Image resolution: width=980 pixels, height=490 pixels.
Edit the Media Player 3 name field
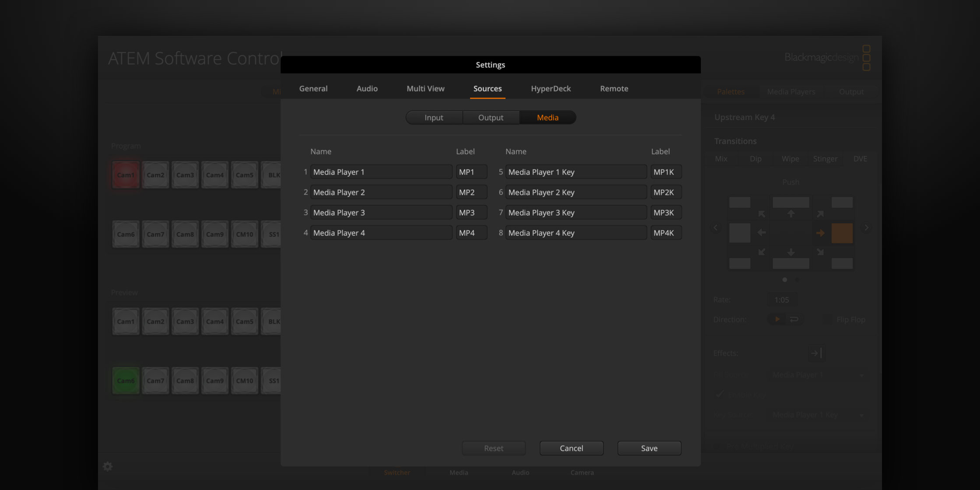pos(381,212)
